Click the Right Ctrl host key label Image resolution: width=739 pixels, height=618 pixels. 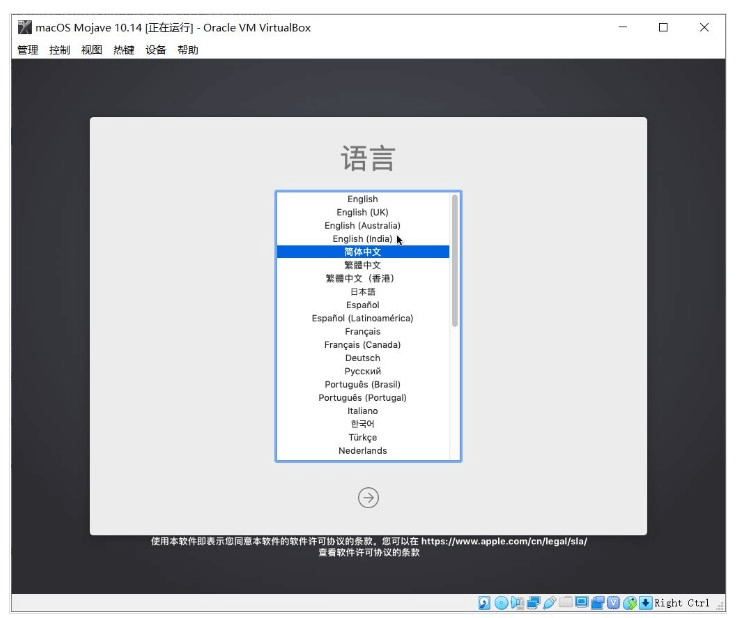[682, 603]
